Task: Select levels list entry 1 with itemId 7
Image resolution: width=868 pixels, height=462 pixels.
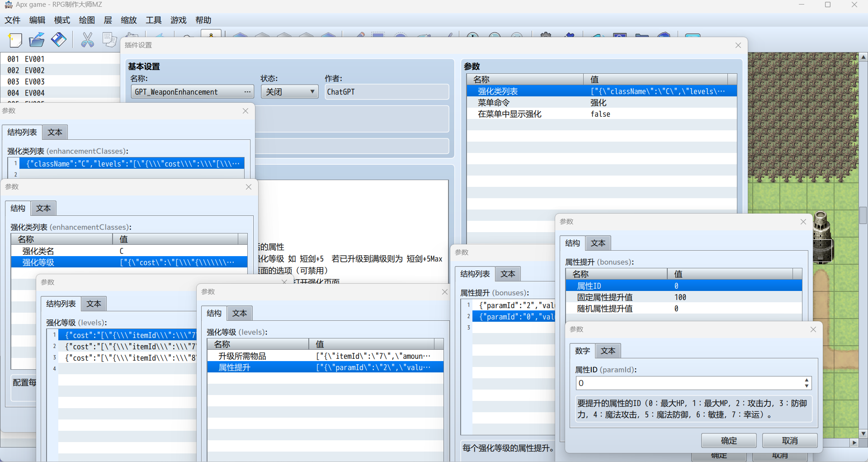Action: tap(127, 335)
